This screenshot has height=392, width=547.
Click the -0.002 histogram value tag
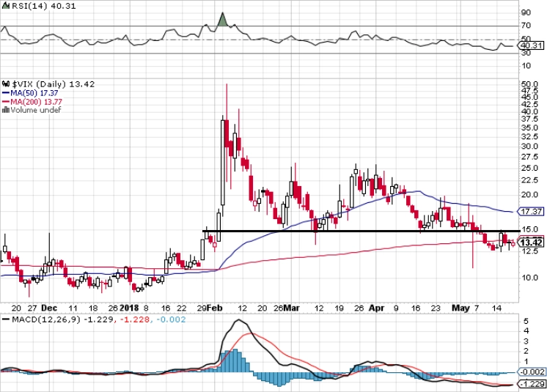532,371
